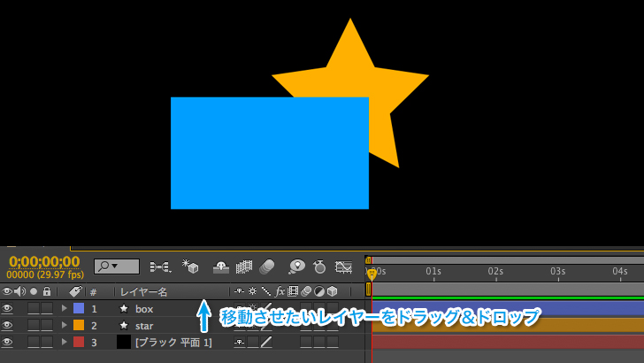The width and height of the screenshot is (644, 363).
Task: Open the Graph Editor
Action: 343,266
